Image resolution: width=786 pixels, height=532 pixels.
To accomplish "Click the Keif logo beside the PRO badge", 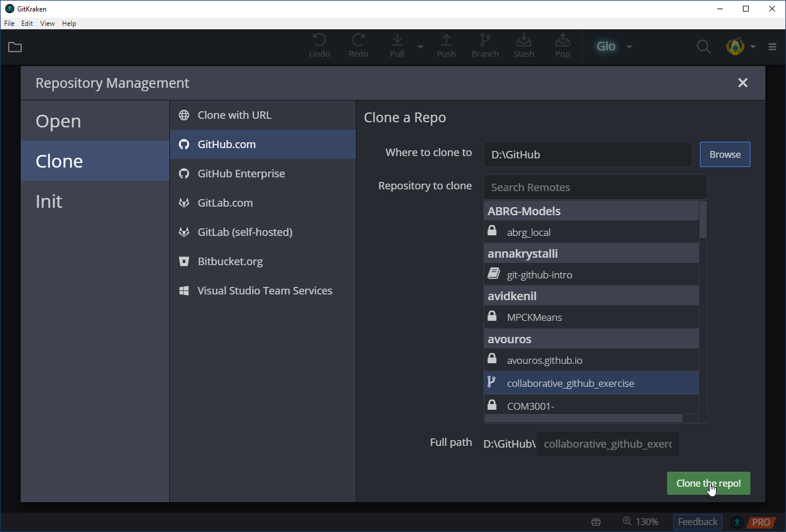I will click(x=737, y=522).
